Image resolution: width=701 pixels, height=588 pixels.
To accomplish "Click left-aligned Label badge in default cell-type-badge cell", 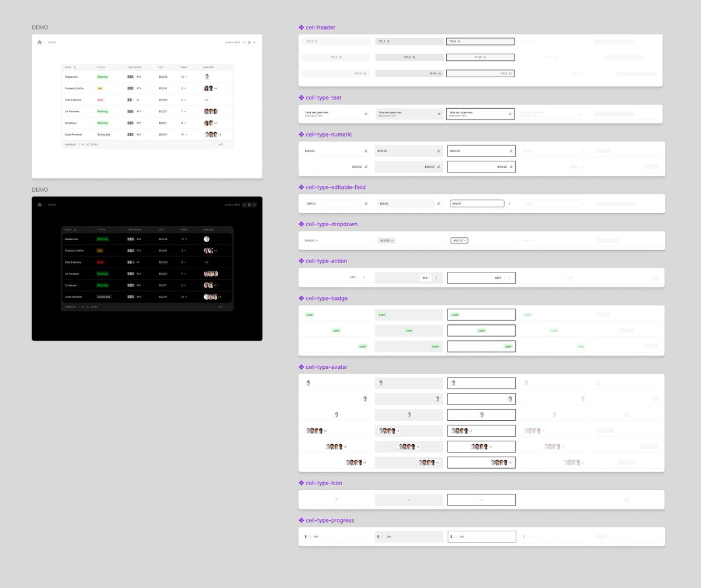I will click(x=310, y=314).
